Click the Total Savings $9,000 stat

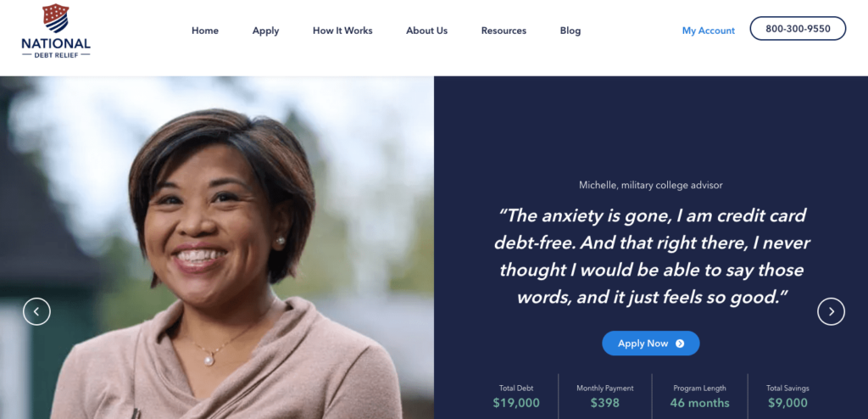(787, 397)
